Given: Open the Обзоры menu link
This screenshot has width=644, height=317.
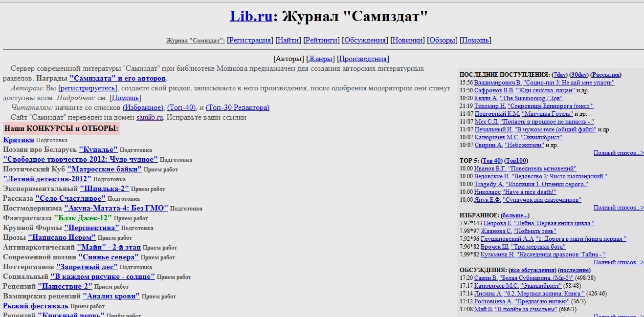Looking at the screenshot, I should 443,41.
